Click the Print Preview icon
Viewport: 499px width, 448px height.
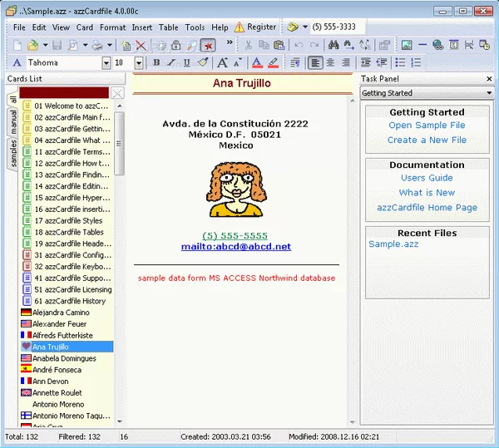73,45
